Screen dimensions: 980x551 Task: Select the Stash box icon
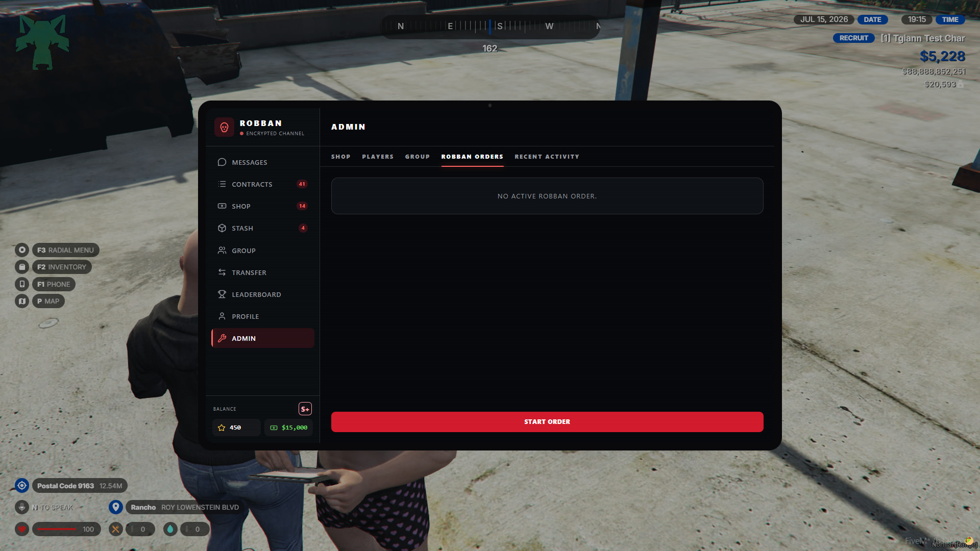[x=222, y=228]
